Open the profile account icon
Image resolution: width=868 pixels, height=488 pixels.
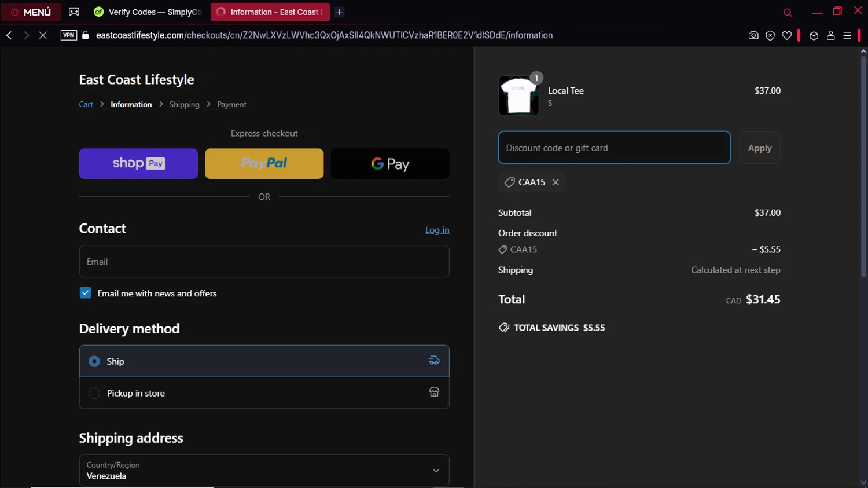coord(830,35)
